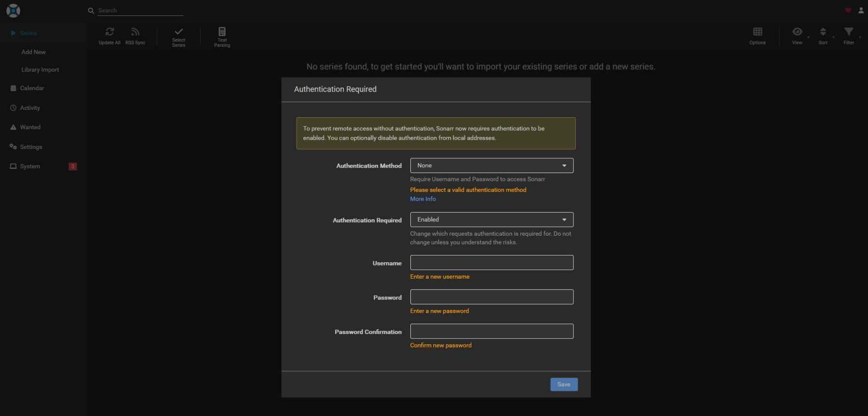Click the Password Confirmation field
This screenshot has width=868, height=416.
[x=491, y=331]
